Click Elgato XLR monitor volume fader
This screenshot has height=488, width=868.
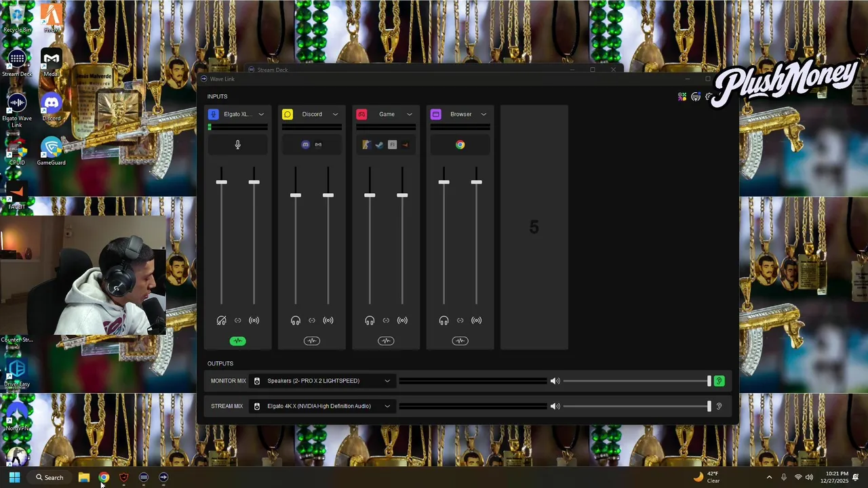pos(221,182)
